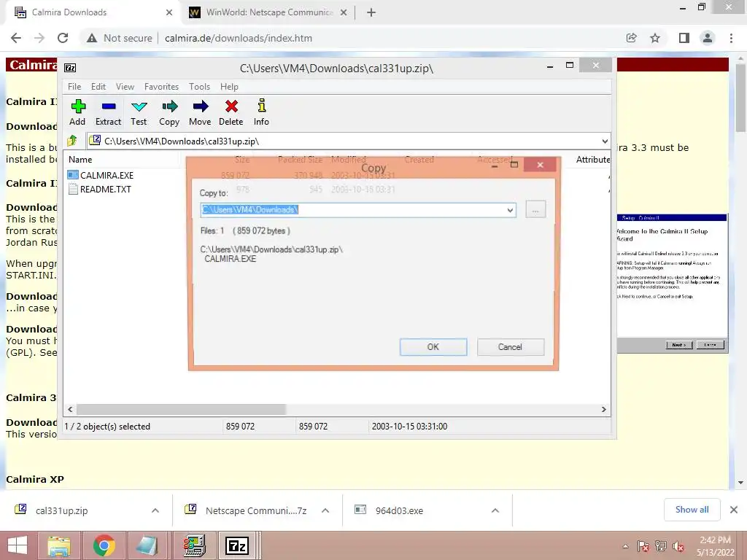The image size is (747, 560).
Task: Click the Move toolbar icon
Action: [x=200, y=112]
